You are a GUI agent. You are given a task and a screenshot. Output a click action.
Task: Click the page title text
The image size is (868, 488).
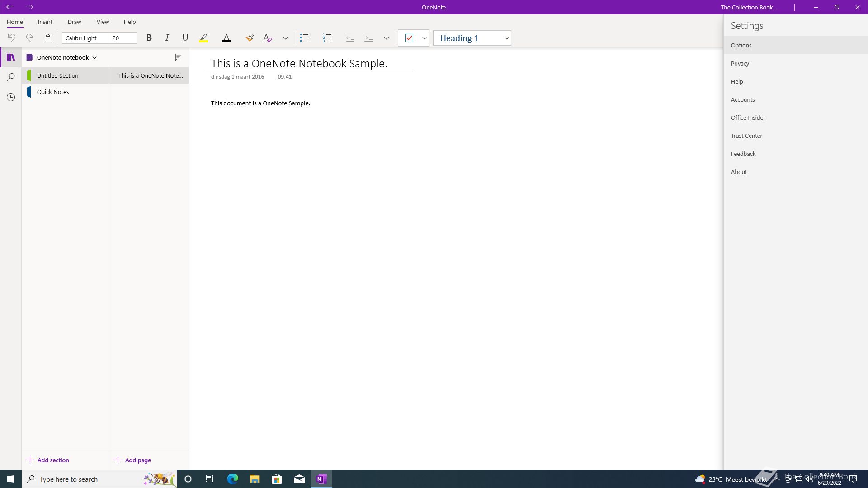pos(299,63)
